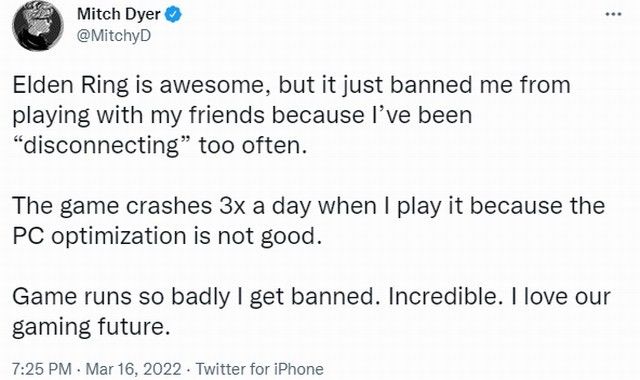Click the phrase "I love our" in the tweet
The width and height of the screenshot is (640, 380).
point(561,297)
